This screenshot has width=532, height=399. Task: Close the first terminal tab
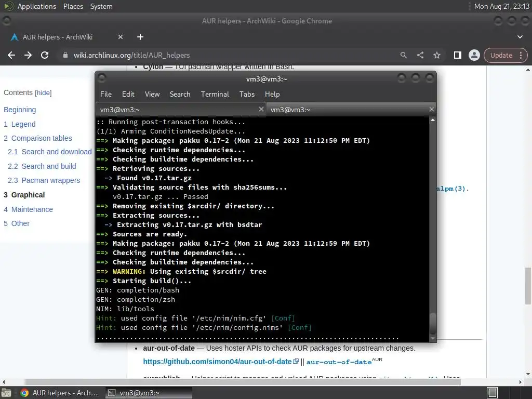click(261, 109)
